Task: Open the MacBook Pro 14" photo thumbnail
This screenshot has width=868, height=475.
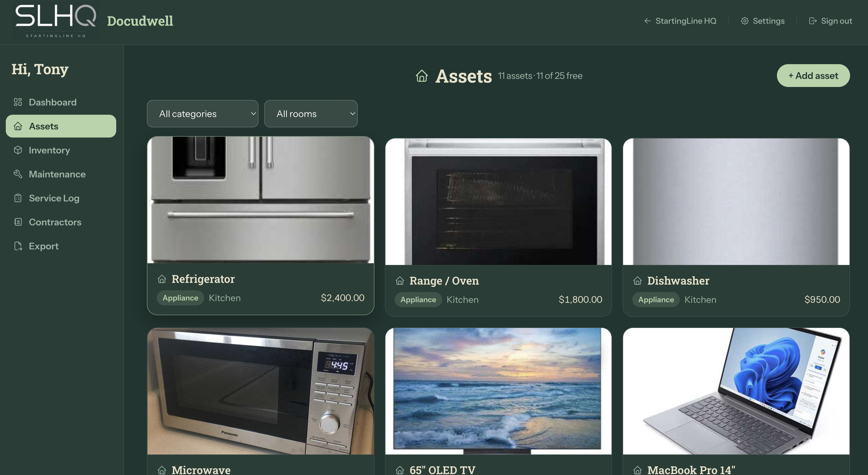Action: (736, 391)
